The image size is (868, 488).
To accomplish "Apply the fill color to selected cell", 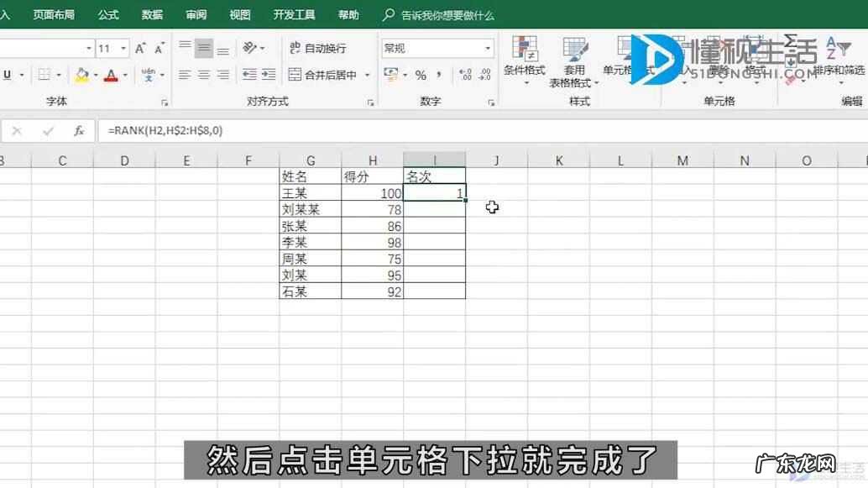I will click(x=81, y=76).
